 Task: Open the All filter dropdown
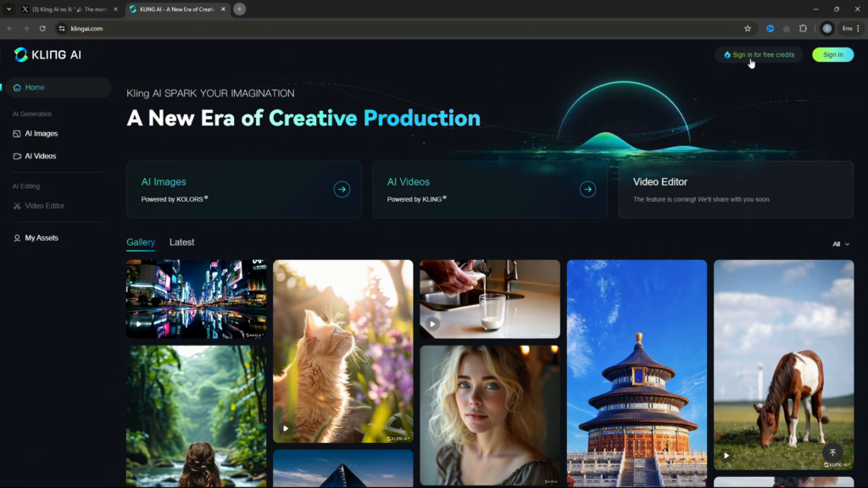click(x=840, y=244)
